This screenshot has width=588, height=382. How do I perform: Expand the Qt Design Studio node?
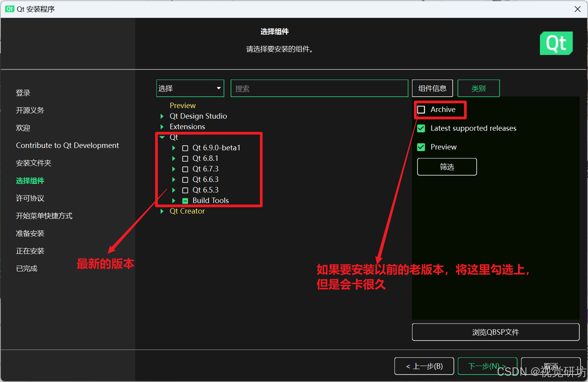(162, 116)
